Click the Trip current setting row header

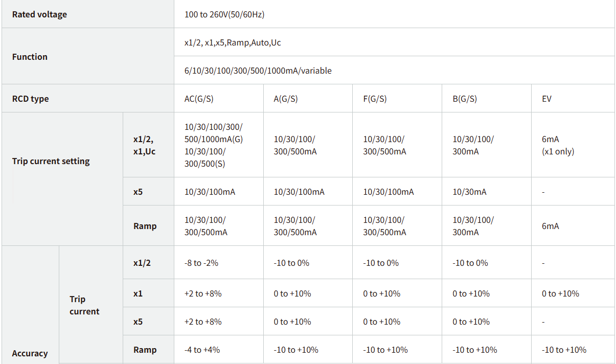click(x=51, y=161)
